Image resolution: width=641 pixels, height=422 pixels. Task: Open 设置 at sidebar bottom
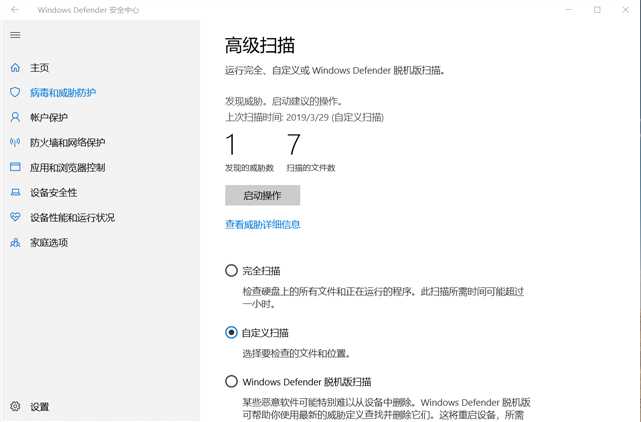coord(39,407)
